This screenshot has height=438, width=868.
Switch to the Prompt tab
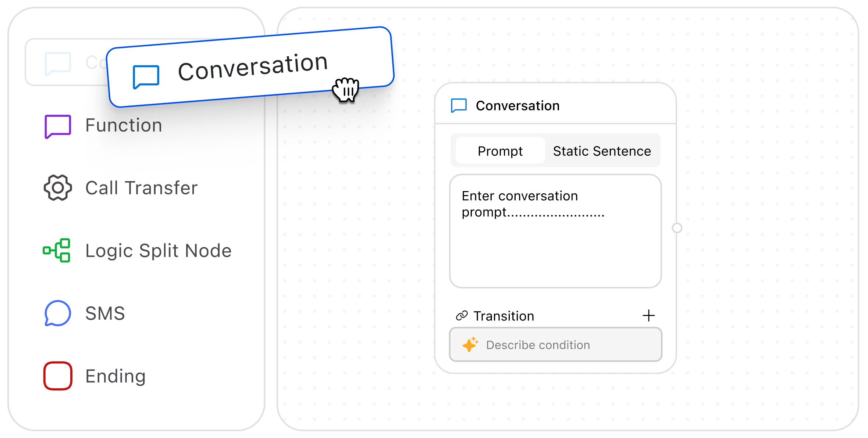500,151
